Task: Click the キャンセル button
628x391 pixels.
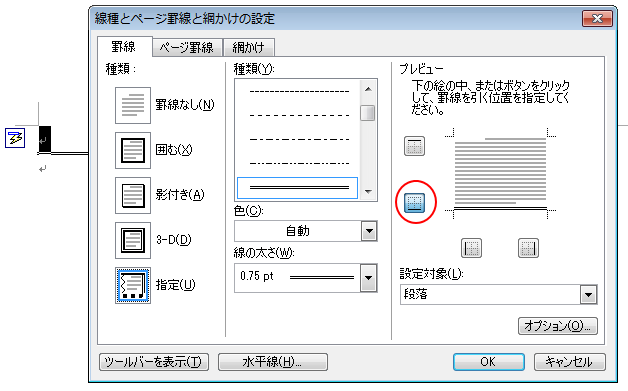Action: pos(570,362)
